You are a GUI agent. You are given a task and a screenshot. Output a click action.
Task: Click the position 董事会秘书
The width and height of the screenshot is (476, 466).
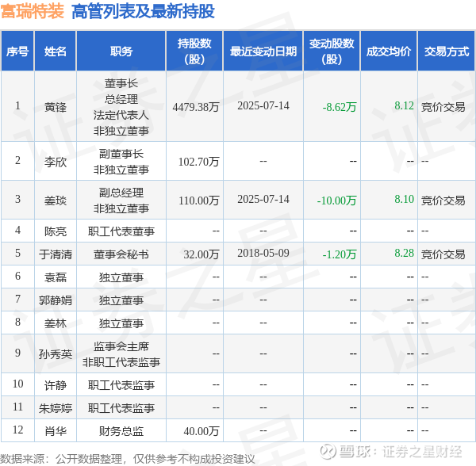click(121, 254)
